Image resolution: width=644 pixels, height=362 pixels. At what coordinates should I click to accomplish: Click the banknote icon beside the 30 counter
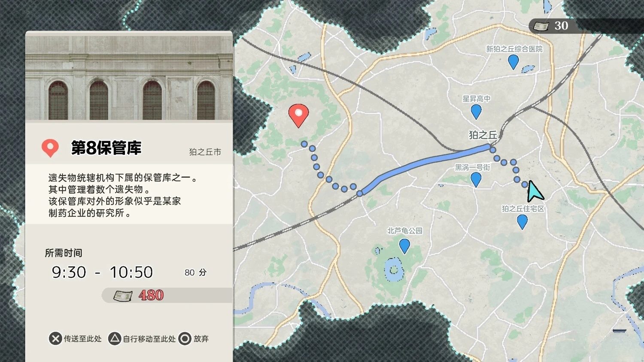pyautogui.click(x=541, y=26)
